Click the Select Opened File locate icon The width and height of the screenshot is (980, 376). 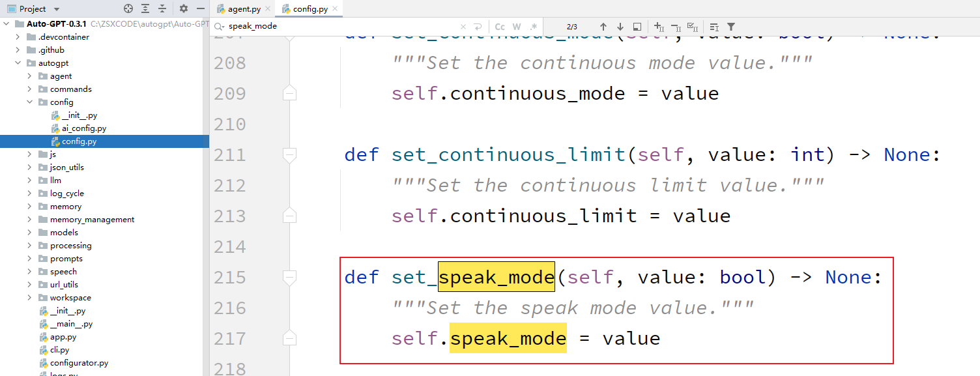[128, 8]
